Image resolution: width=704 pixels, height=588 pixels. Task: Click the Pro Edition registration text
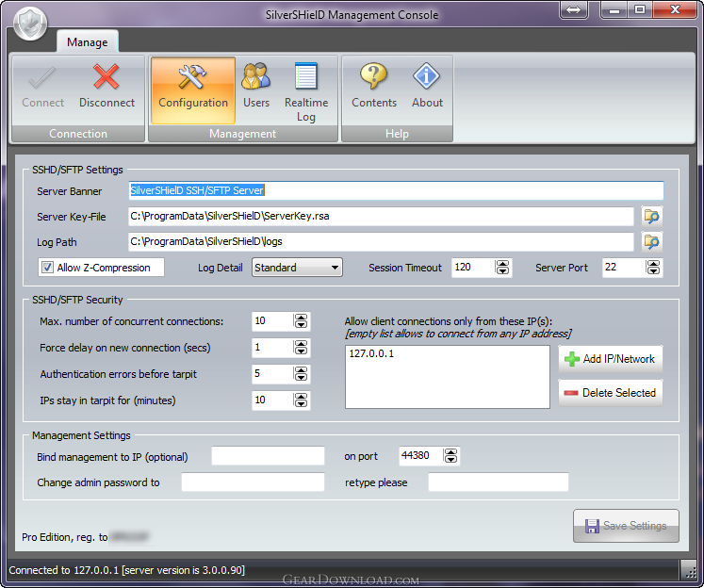click(x=65, y=537)
